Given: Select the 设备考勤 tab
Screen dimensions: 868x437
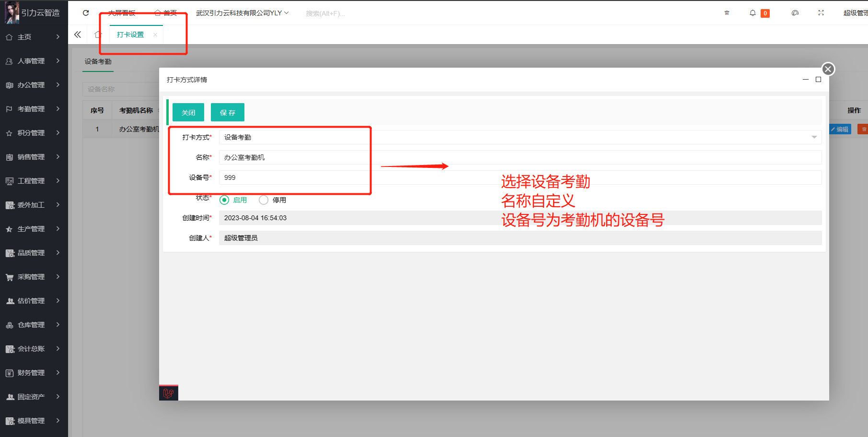Looking at the screenshot, I should coord(98,61).
